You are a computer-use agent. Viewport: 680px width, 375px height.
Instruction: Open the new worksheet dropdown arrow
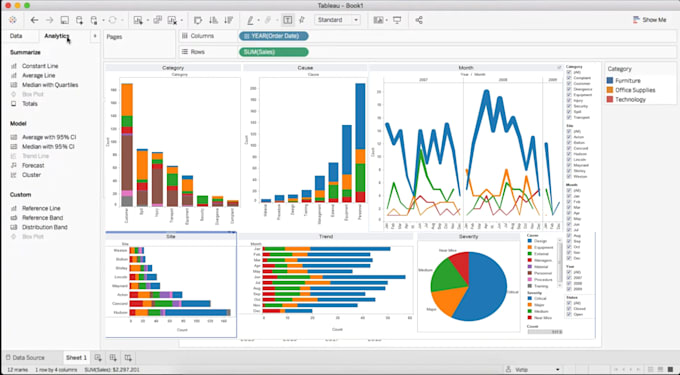tap(147, 20)
